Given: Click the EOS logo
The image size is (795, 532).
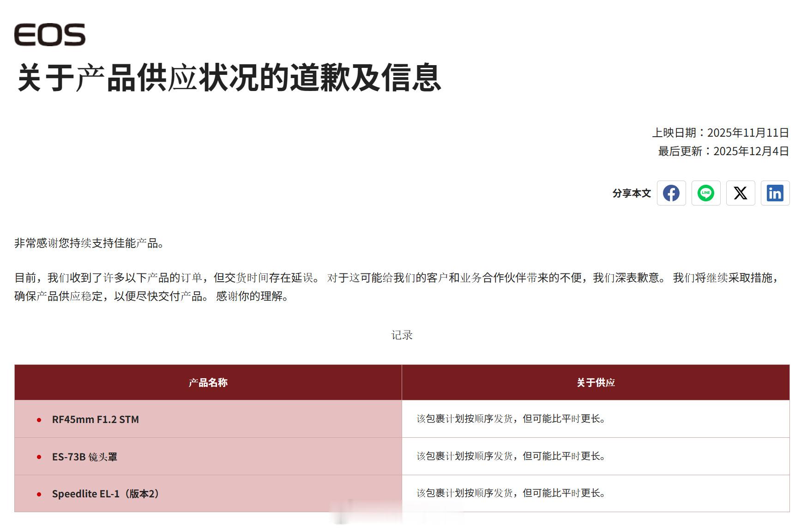Looking at the screenshot, I should (x=50, y=35).
